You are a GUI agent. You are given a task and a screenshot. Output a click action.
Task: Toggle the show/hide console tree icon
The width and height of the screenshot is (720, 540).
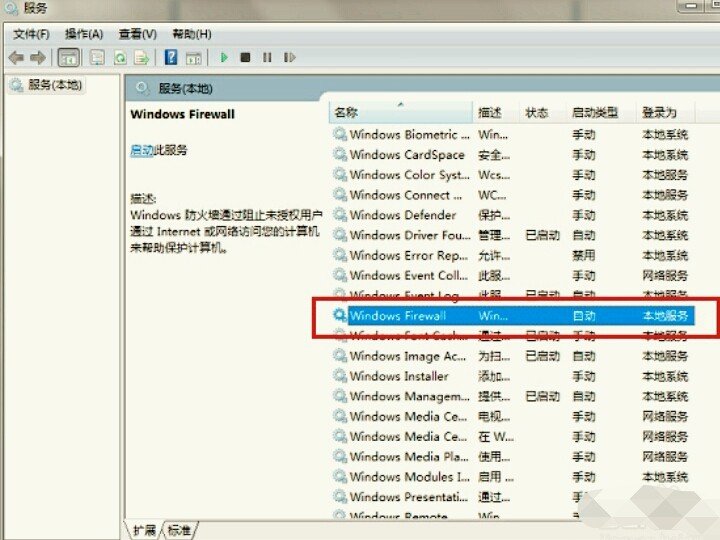tap(68, 58)
